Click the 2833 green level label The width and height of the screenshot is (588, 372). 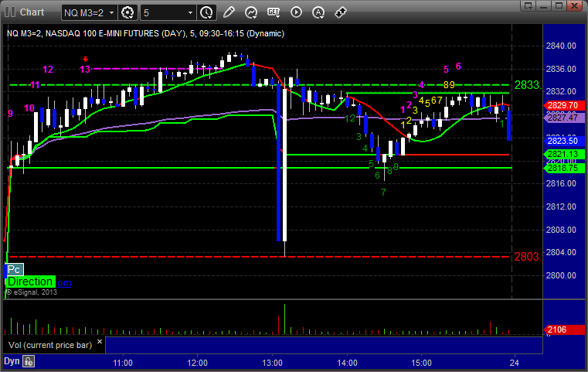tap(528, 85)
